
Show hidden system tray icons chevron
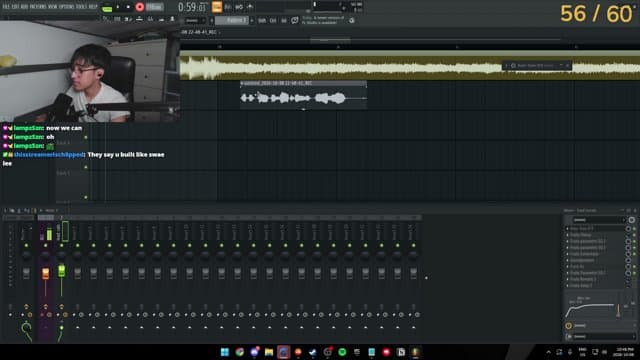point(549,352)
